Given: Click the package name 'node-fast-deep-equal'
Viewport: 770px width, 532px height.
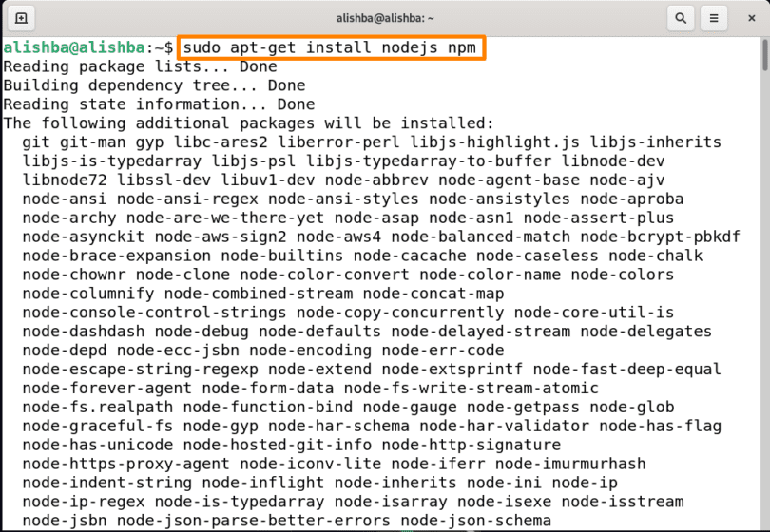Looking at the screenshot, I should tap(627, 369).
